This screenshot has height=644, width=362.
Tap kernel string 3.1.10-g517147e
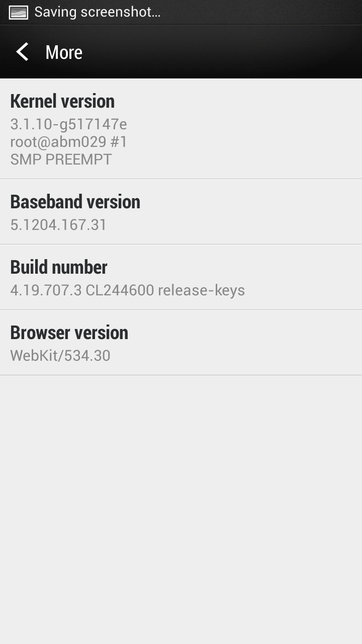pyautogui.click(x=69, y=124)
